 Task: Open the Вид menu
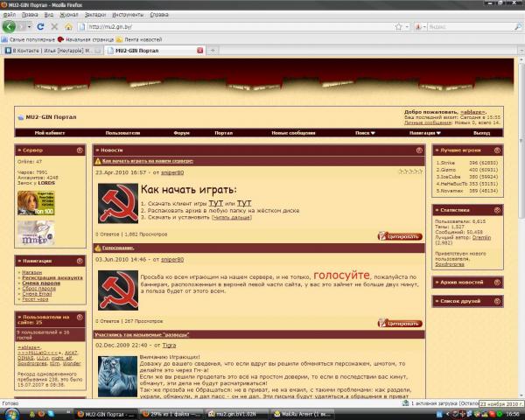(x=48, y=15)
